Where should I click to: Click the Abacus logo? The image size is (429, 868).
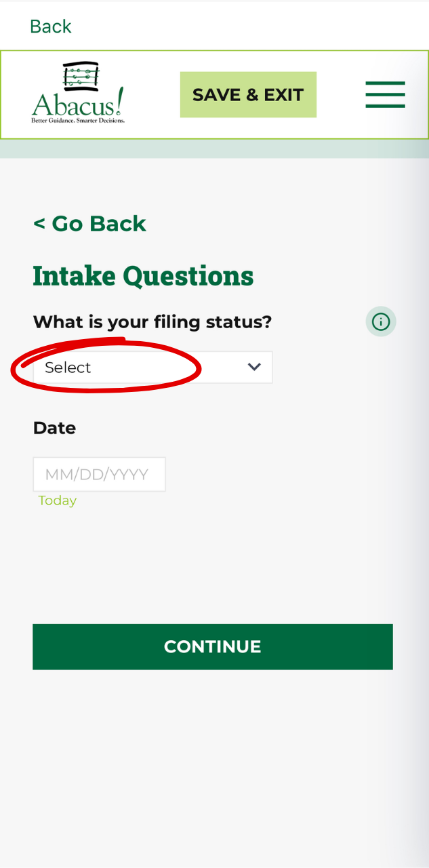(79, 94)
